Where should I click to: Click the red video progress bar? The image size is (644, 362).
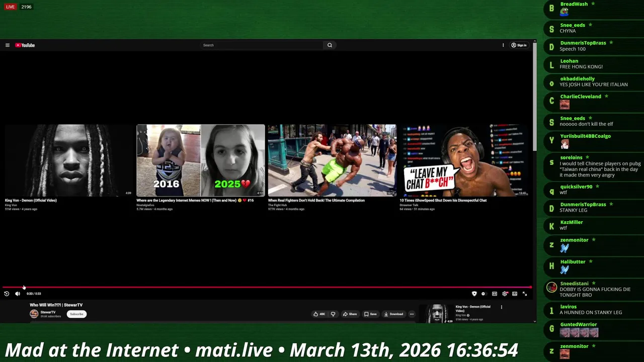pyautogui.click(x=267, y=287)
